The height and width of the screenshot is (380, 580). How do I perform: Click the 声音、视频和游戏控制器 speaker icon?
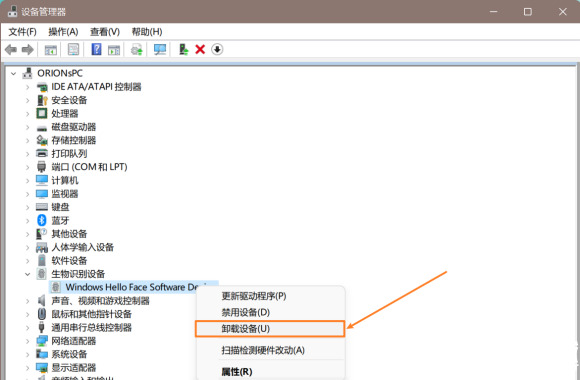pyautogui.click(x=42, y=300)
